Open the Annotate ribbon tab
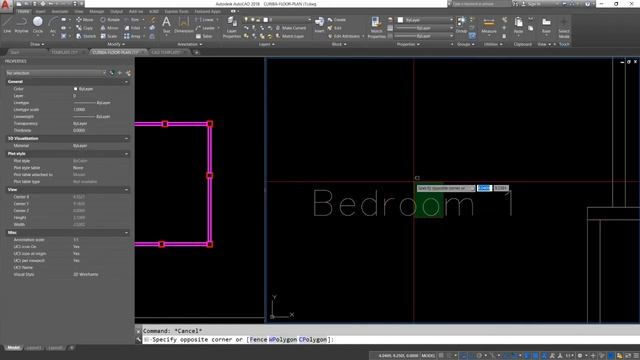 (60, 11)
